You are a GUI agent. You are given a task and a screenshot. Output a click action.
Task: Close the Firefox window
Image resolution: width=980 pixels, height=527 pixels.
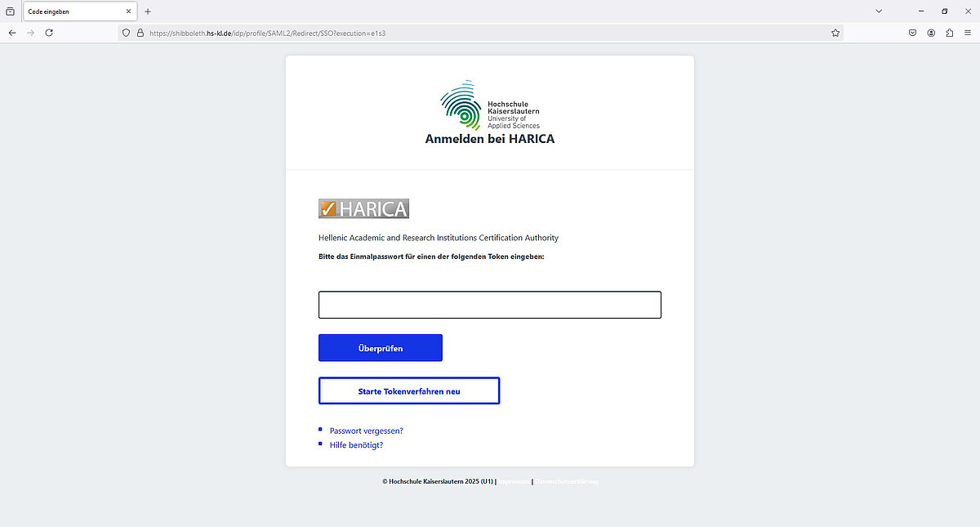pyautogui.click(x=967, y=11)
